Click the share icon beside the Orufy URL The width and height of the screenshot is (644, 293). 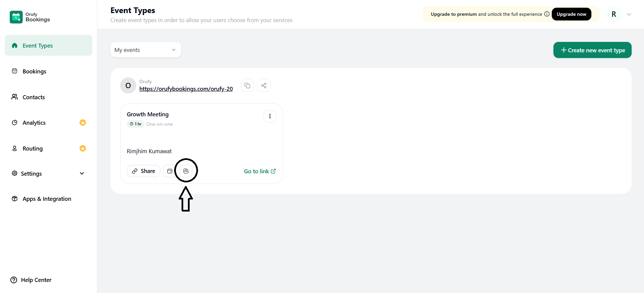tap(264, 85)
